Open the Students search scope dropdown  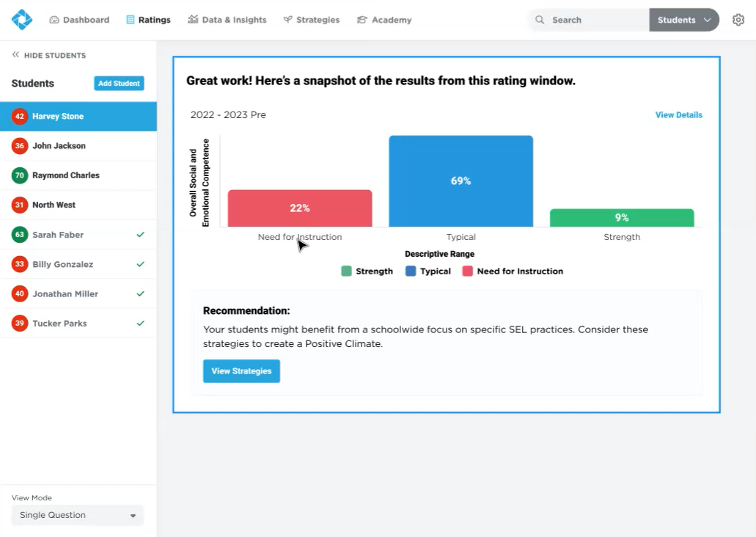coord(684,20)
